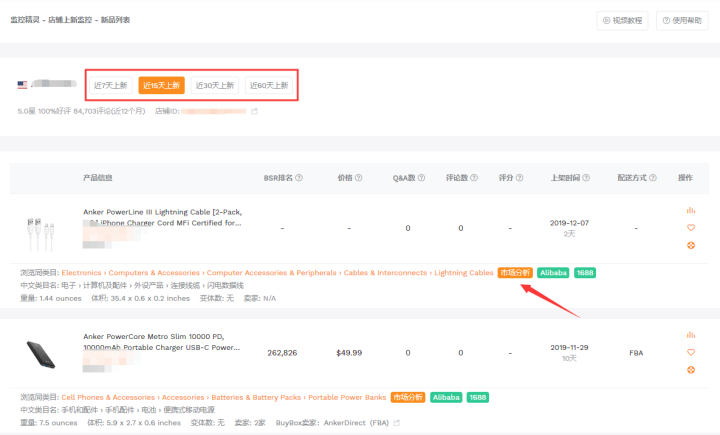Click 市场分析 button after Lightning Cables

[515, 273]
